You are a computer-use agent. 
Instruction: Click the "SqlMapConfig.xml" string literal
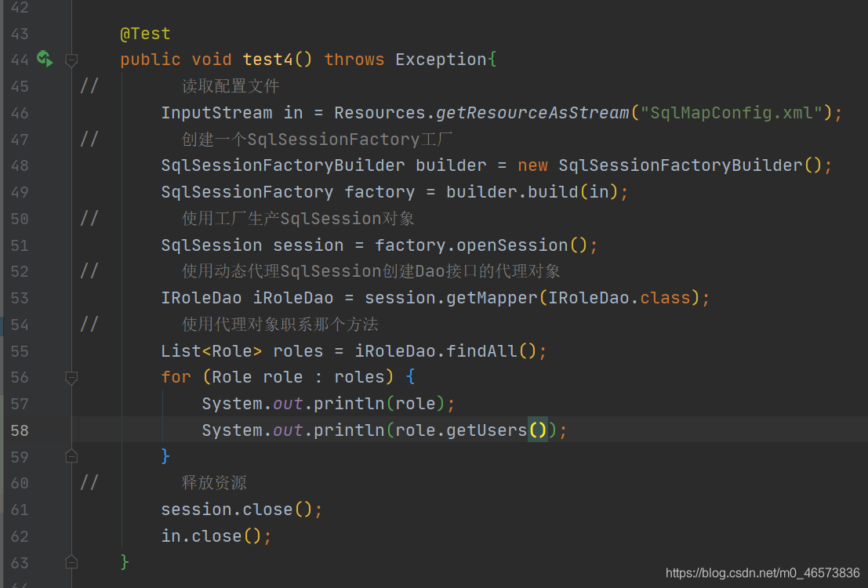(x=732, y=113)
